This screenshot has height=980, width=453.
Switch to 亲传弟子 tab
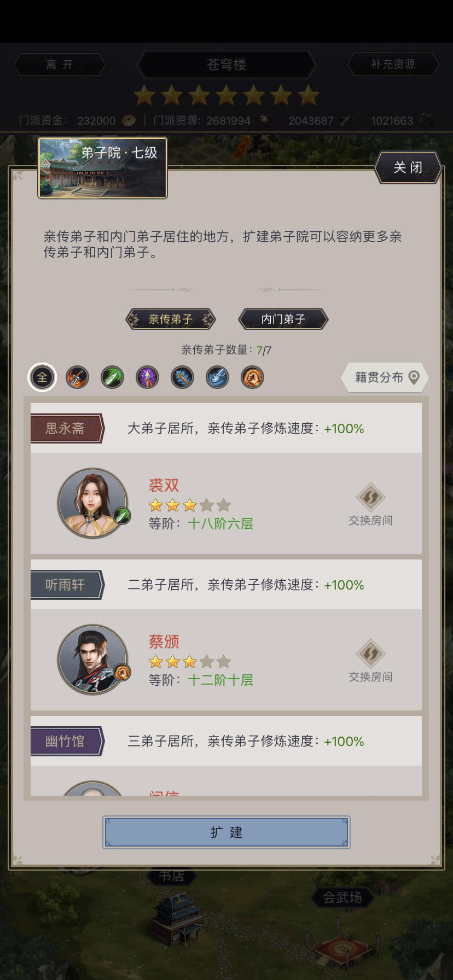point(171,319)
